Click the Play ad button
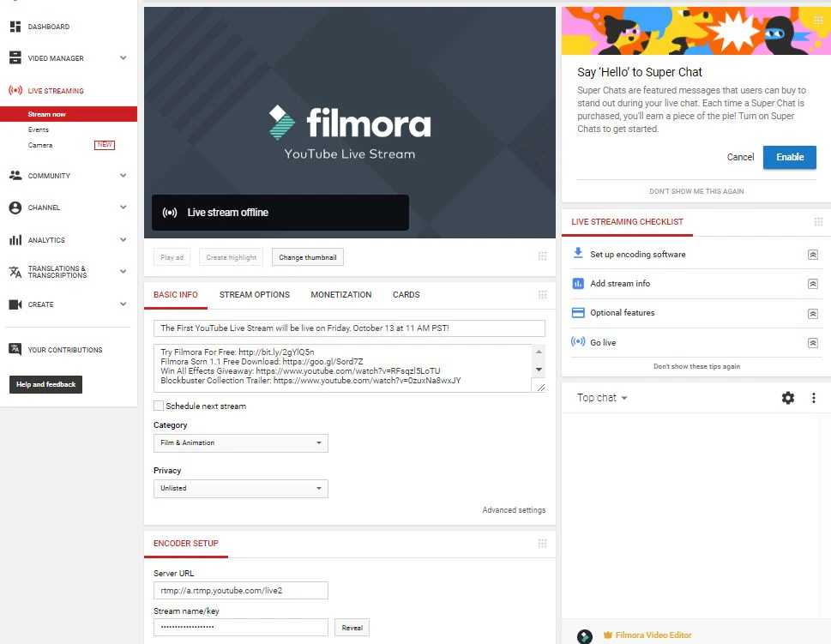 tap(172, 257)
